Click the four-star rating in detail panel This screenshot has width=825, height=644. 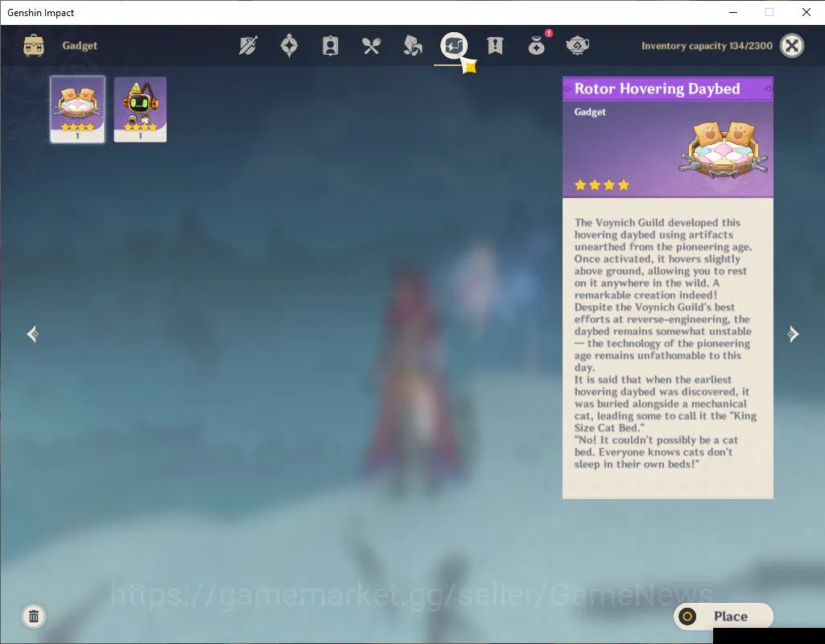coord(602,184)
